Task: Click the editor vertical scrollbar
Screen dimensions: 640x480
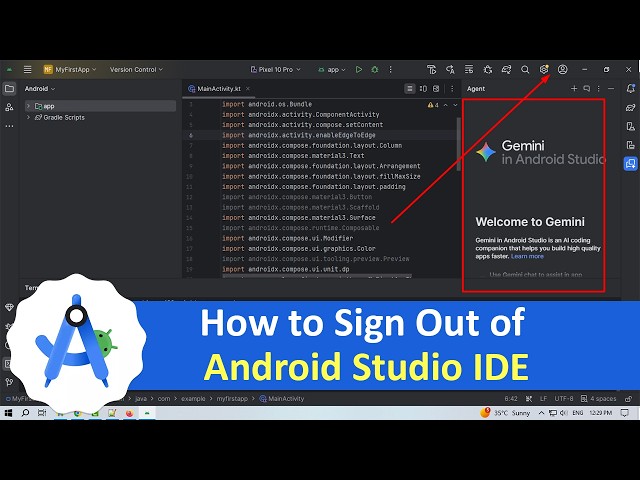Action: tap(458, 144)
